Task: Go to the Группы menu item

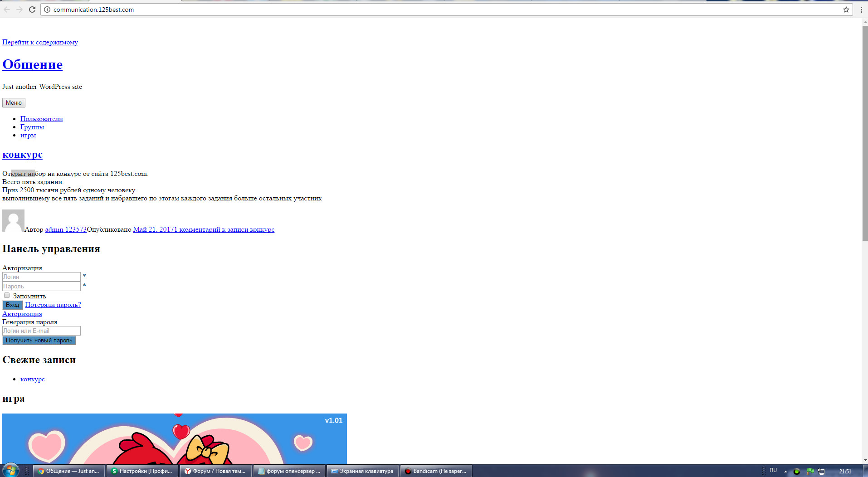Action: click(32, 127)
